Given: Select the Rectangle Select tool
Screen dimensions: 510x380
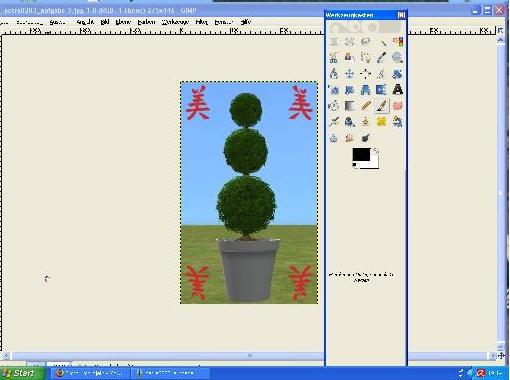Looking at the screenshot, I should point(334,42).
